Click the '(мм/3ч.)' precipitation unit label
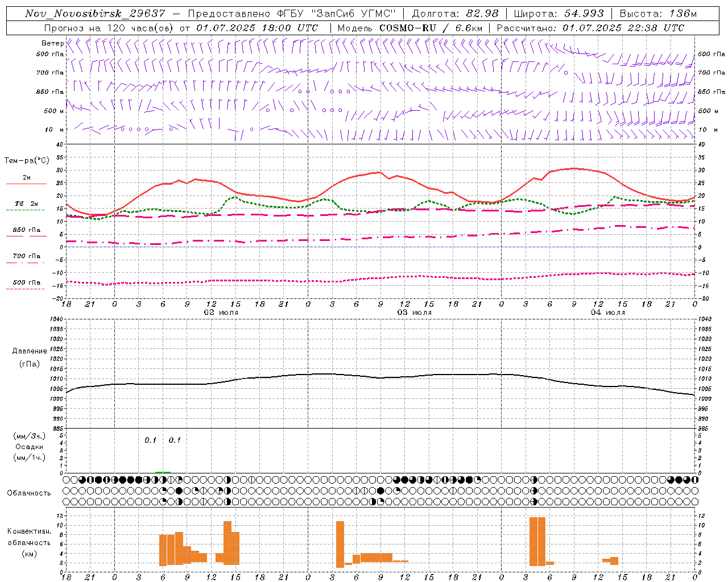 [x=29, y=436]
